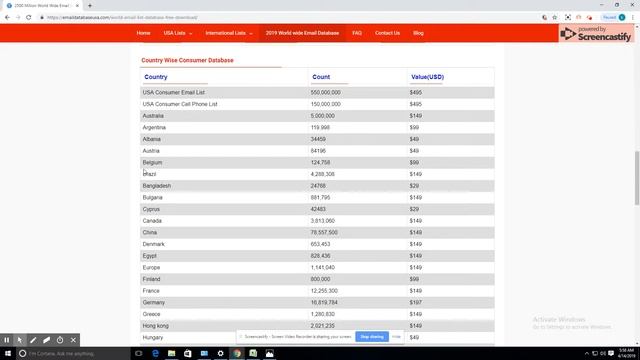The height and width of the screenshot is (360, 640).
Task: Select the Screencastify pen drawing tool
Action: [33, 340]
